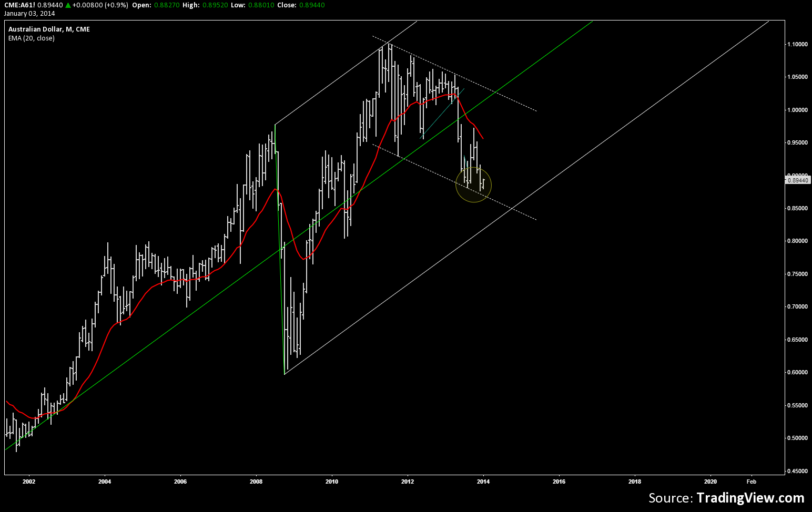Click the Open value 0.88270
812x512 pixels.
166,5
